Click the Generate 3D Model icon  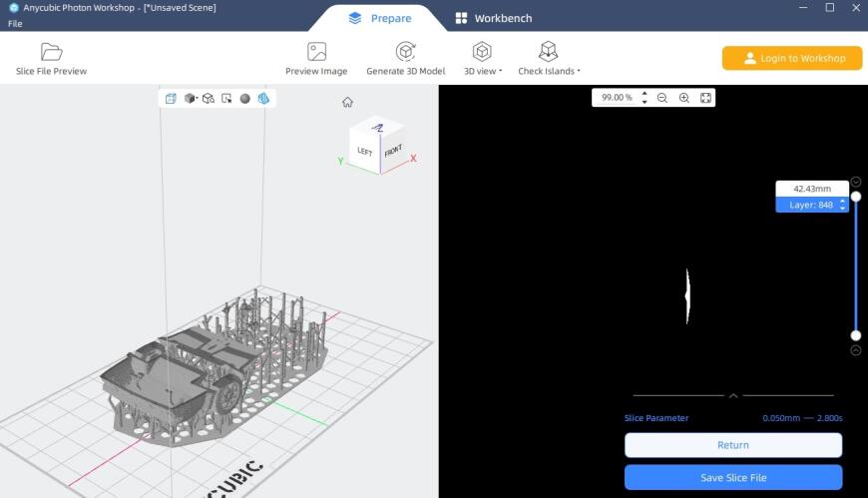coord(406,52)
